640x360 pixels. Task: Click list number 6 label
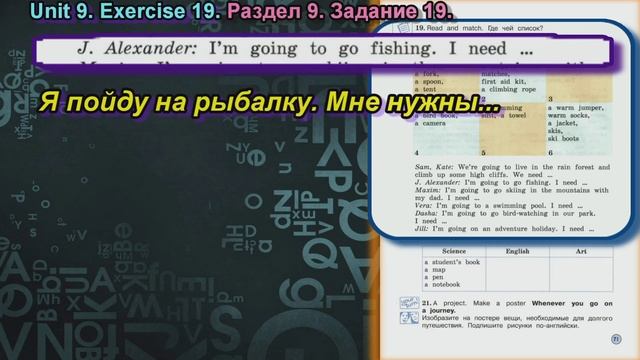click(551, 153)
